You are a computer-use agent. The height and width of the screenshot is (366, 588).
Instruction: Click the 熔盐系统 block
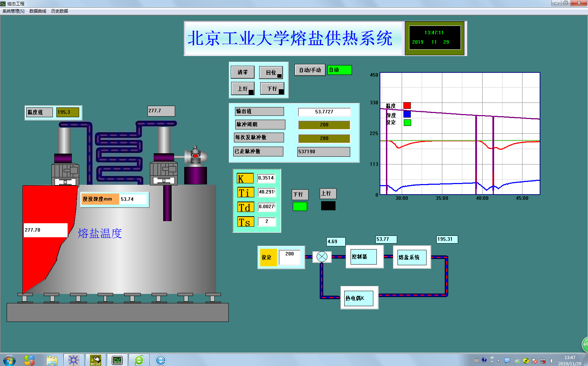pos(412,258)
